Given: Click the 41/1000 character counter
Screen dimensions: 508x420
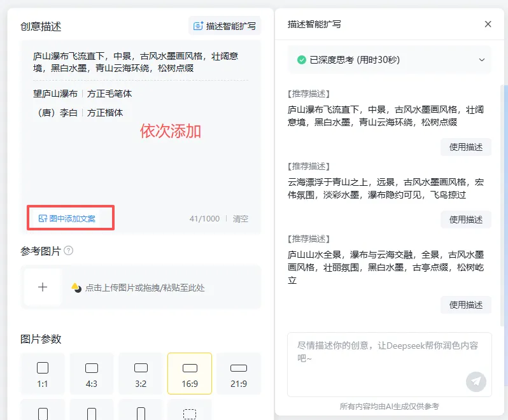Looking at the screenshot, I should [x=204, y=218].
